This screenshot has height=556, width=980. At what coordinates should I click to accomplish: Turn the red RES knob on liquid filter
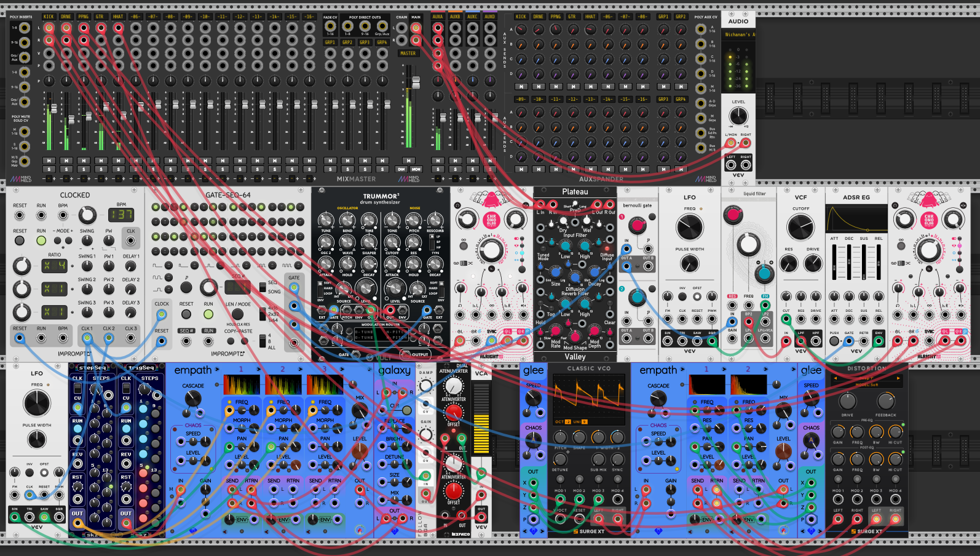(732, 214)
